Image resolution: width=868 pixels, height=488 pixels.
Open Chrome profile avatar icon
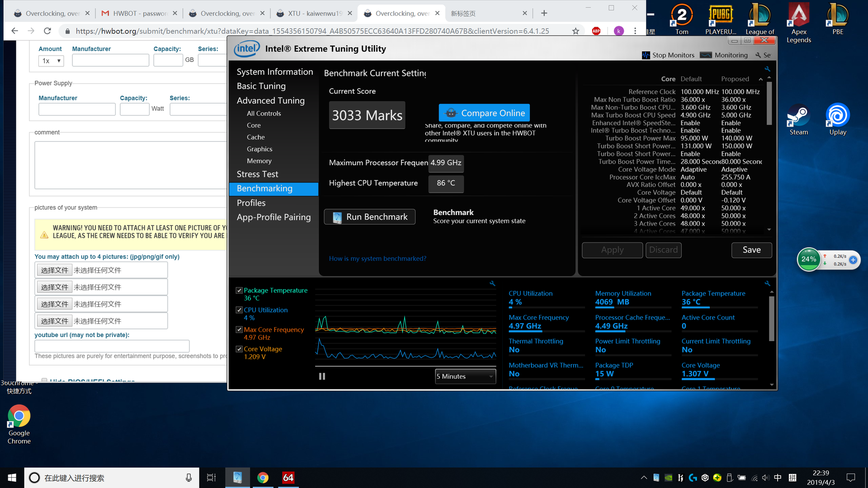(x=619, y=31)
